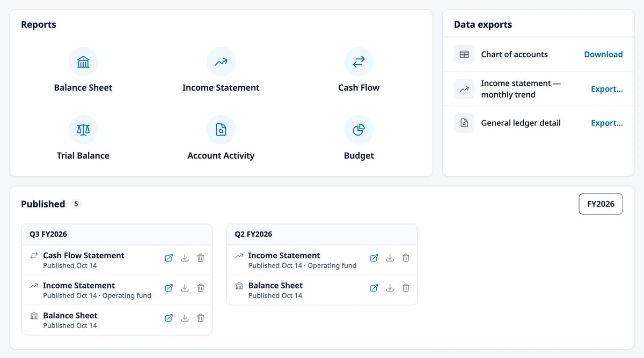The image size is (644, 358).
Task: Delete the Q2 Balance Sheet
Action: click(x=406, y=288)
